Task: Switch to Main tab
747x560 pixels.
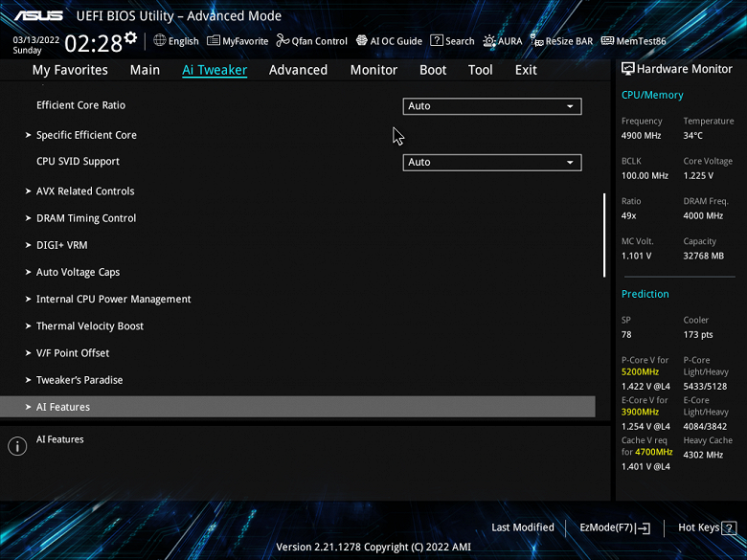Action: pos(145,70)
